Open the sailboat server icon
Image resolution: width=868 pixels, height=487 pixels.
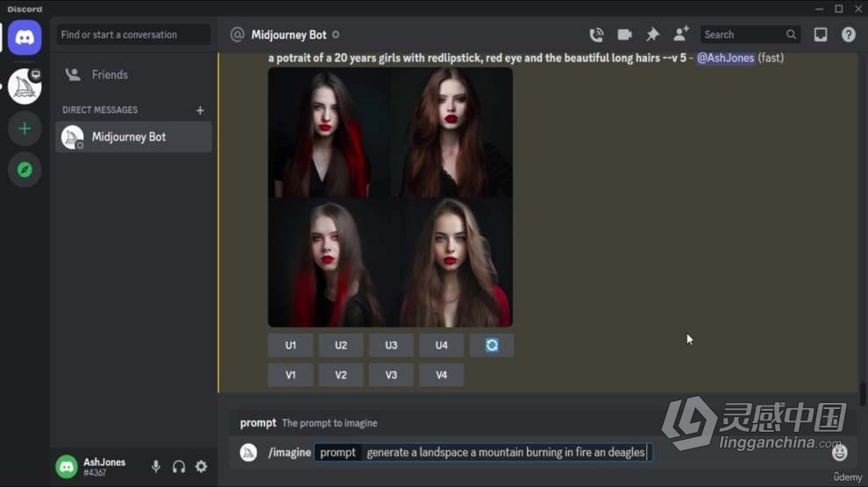click(x=25, y=86)
